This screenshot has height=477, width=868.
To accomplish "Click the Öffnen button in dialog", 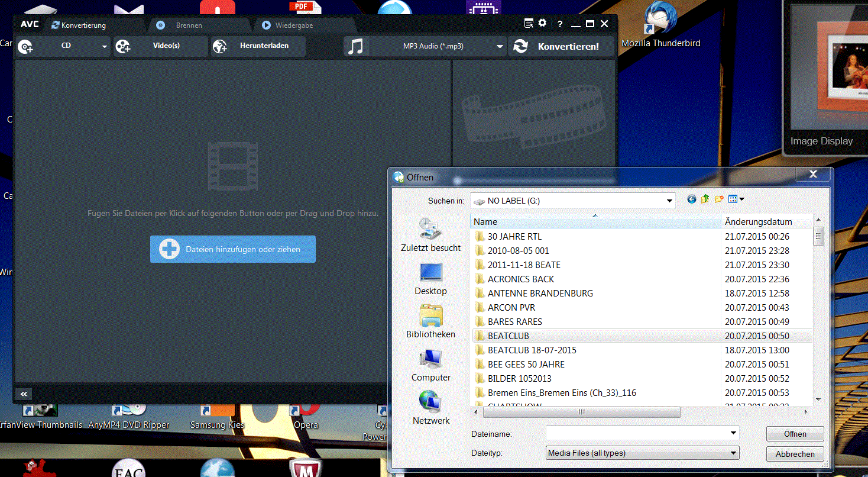I will click(795, 434).
